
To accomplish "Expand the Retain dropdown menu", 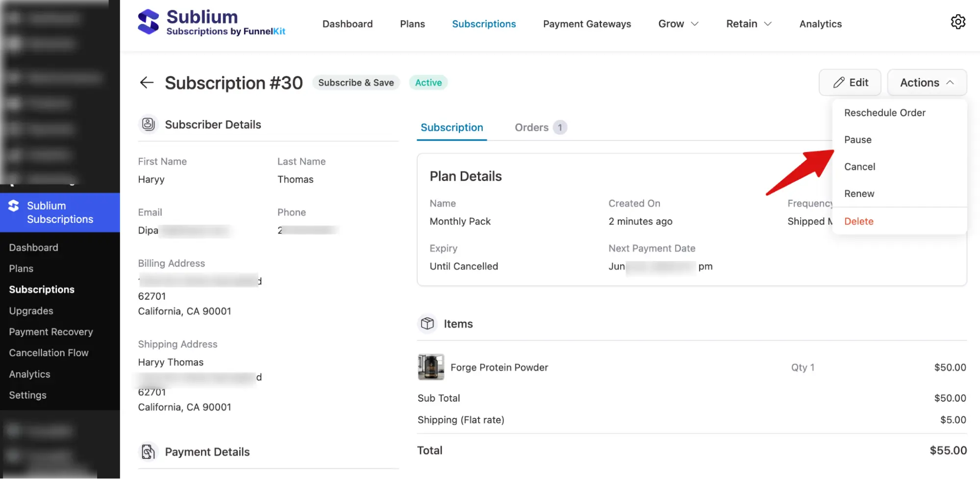I will (749, 24).
